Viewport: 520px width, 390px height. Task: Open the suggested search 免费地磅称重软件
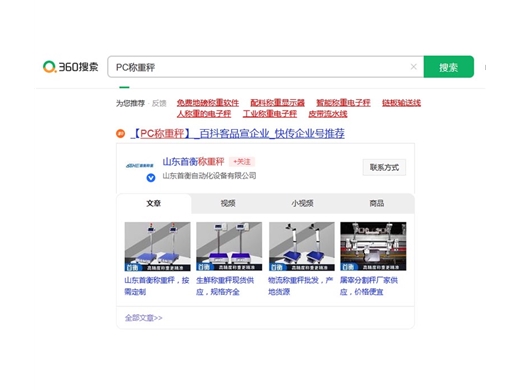(x=208, y=102)
